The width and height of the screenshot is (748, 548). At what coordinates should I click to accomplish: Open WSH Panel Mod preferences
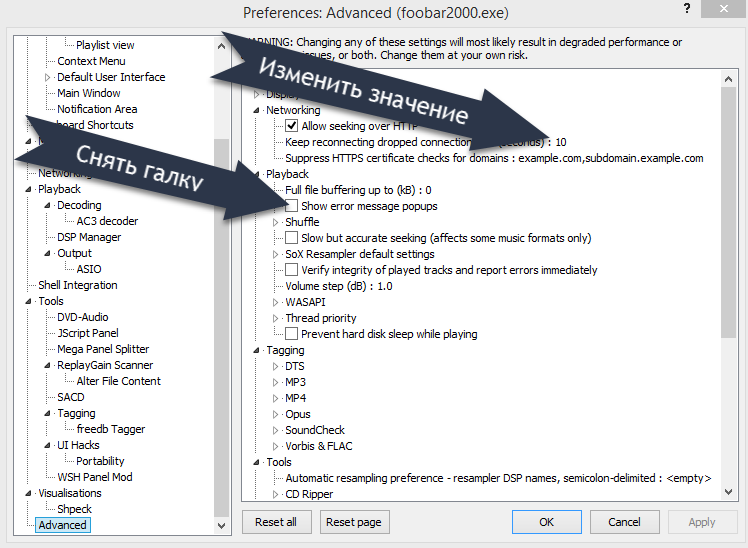point(94,477)
